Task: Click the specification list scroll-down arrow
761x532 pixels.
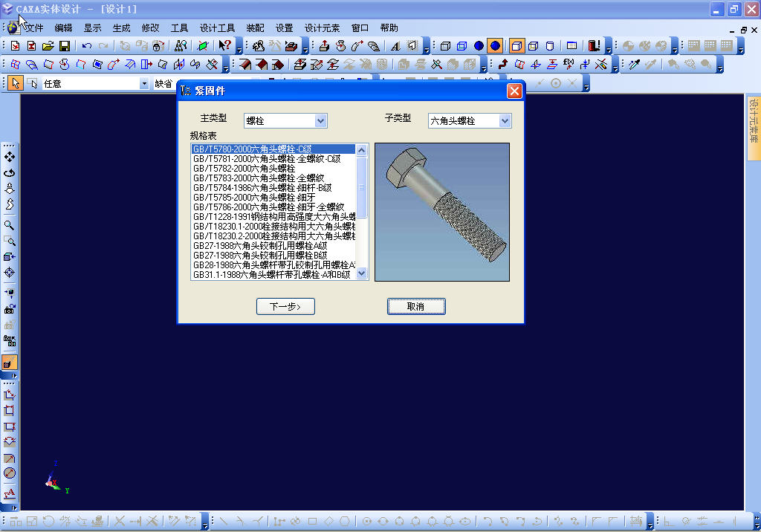Action: (x=362, y=273)
